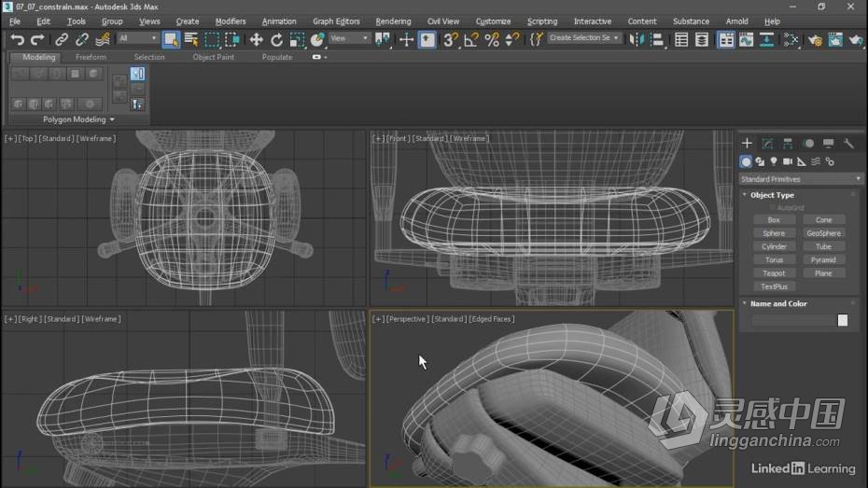Viewport: 868px width, 488px height.
Task: Click the object color swatch
Action: coord(843,320)
